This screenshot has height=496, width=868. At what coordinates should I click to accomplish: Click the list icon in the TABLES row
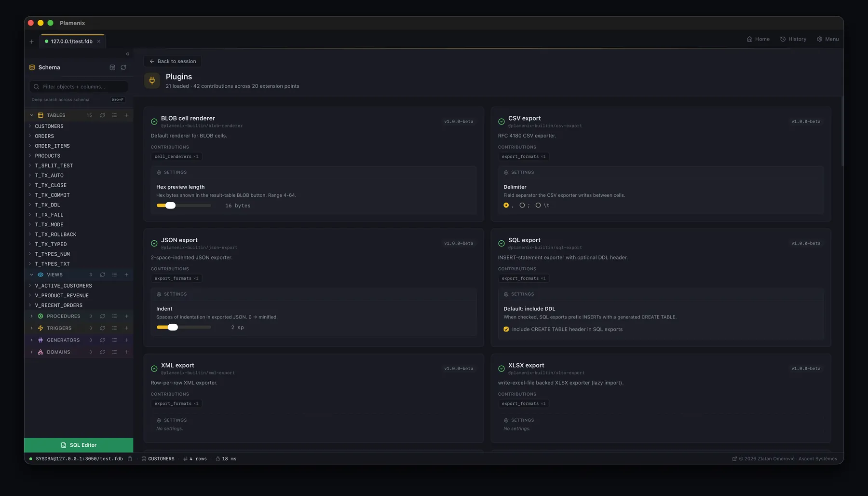click(114, 115)
